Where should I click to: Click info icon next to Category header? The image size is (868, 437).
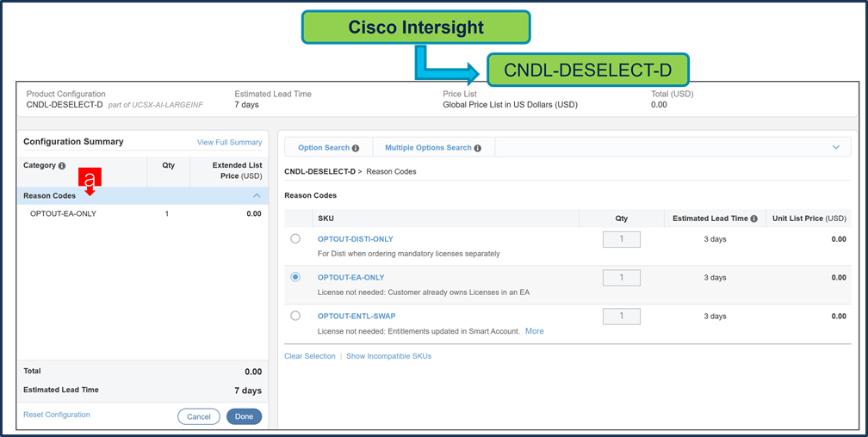[x=62, y=165]
